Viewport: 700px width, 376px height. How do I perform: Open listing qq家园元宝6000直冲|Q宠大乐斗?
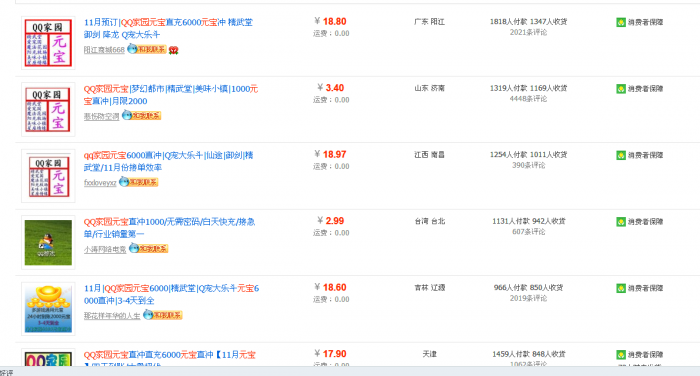coord(169,161)
